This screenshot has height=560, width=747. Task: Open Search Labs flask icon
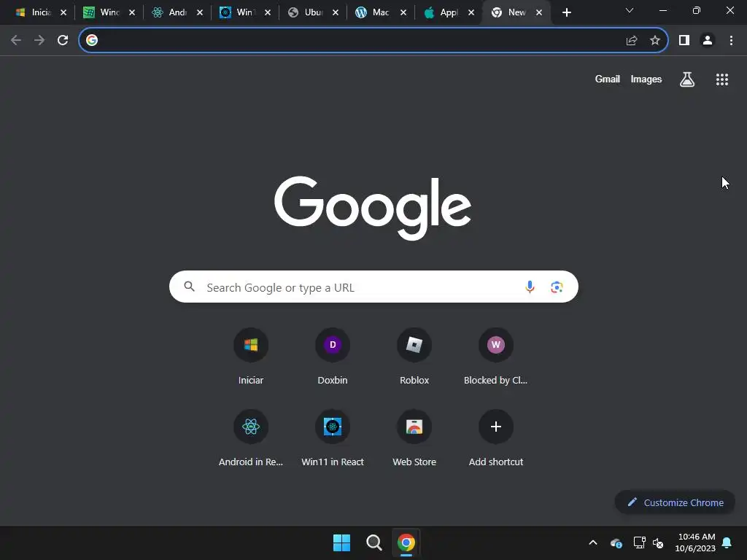[x=687, y=79]
